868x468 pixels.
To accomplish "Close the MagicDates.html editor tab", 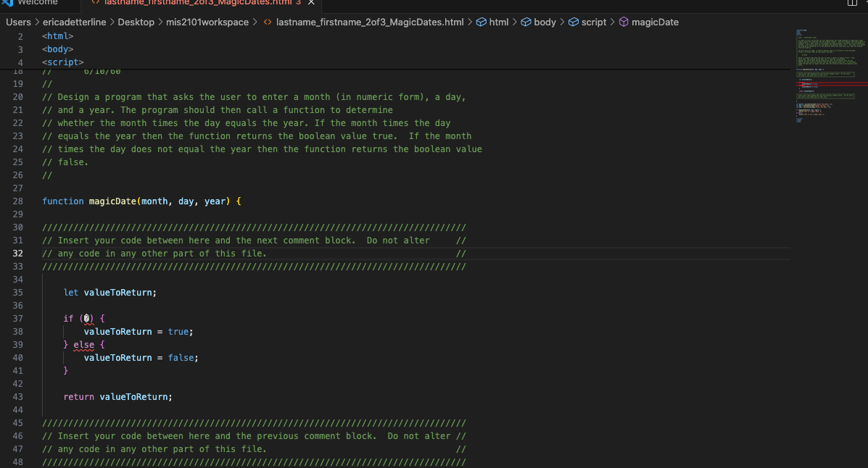I will click(311, 3).
